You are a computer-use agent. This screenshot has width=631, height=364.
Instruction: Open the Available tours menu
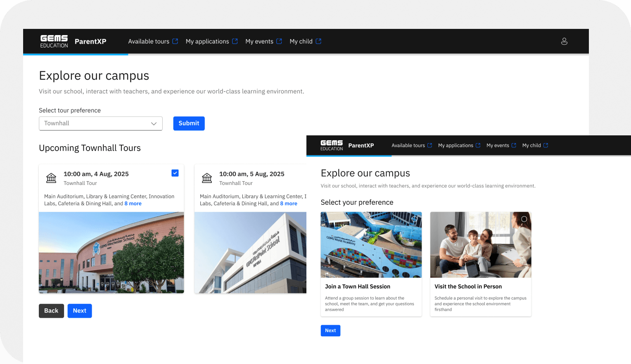[149, 41]
